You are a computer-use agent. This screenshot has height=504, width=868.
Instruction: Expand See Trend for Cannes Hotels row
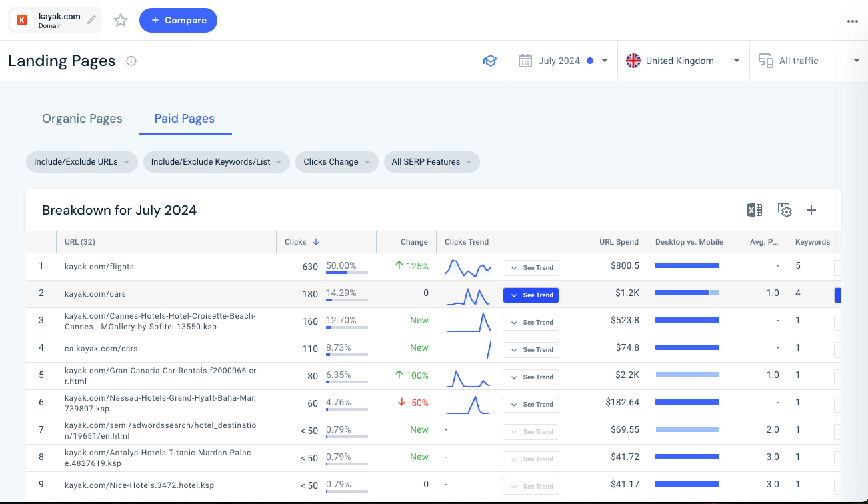(531, 322)
